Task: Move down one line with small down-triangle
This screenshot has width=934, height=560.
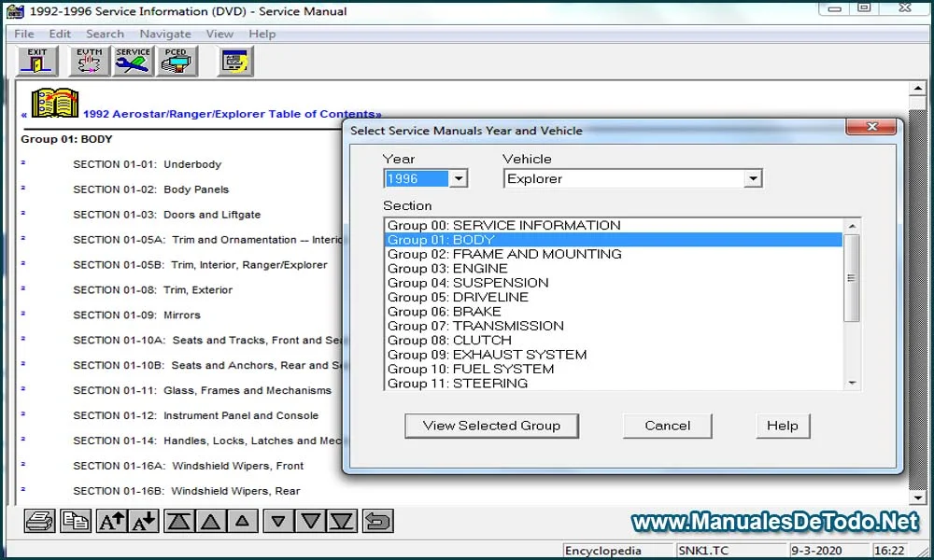Action: (x=278, y=522)
